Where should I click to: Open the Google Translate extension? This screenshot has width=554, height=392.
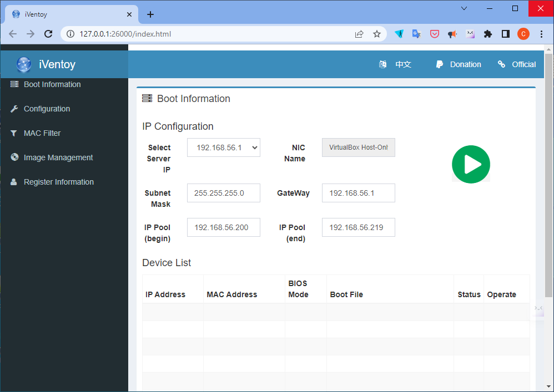pyautogui.click(x=416, y=34)
